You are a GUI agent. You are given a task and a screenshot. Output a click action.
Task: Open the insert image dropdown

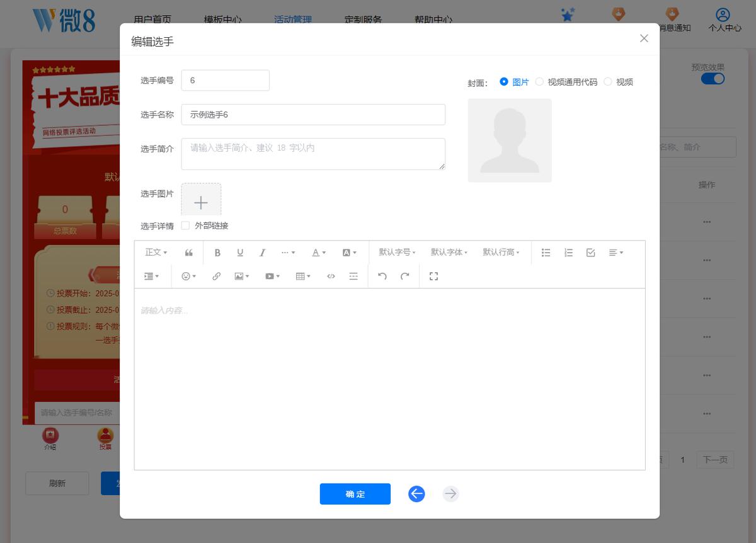click(242, 276)
